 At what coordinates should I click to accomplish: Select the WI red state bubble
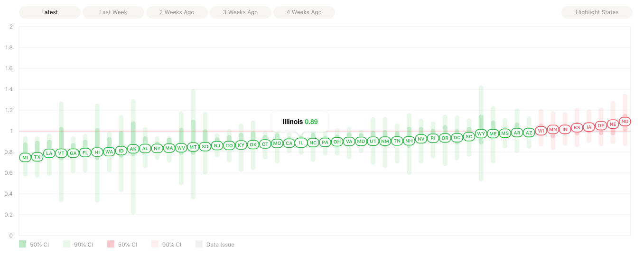pos(541,131)
